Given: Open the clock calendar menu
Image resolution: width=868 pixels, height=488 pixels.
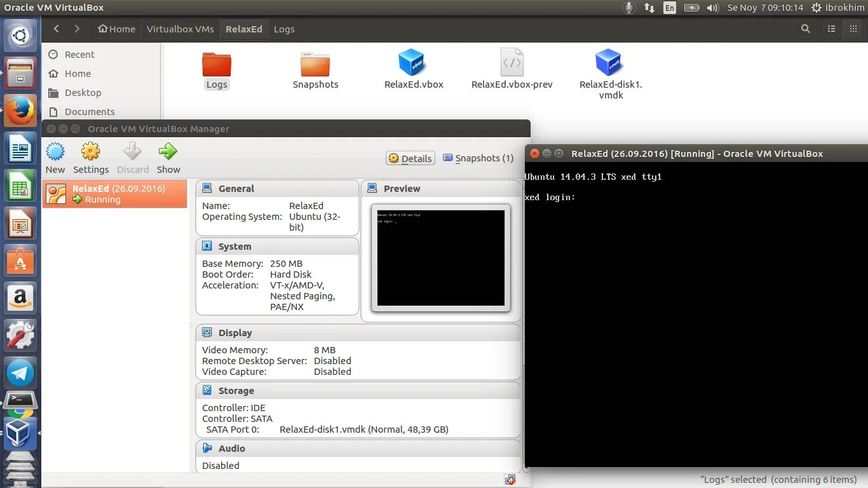Looking at the screenshot, I should point(765,8).
